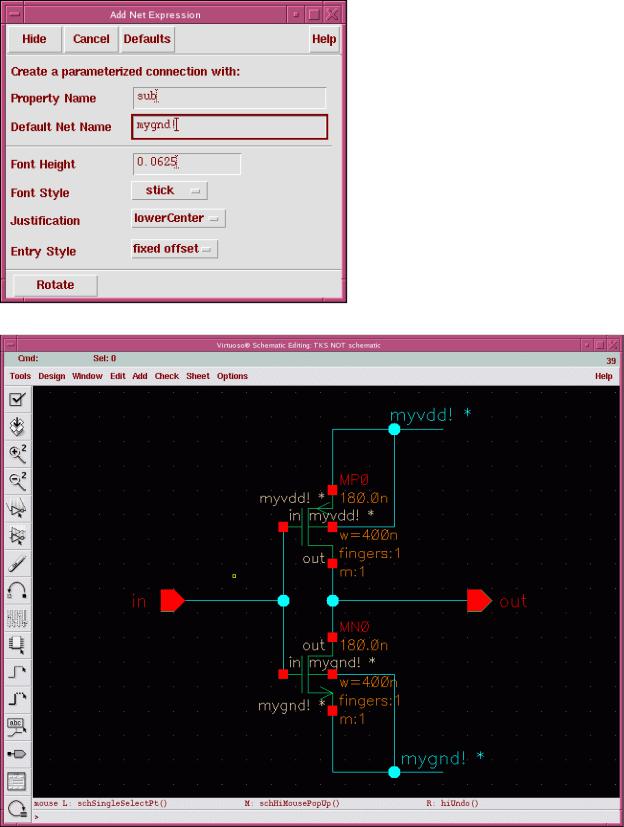Click the red 'out' output pin symbol
Viewport: 624px width, 827px height.
479,601
